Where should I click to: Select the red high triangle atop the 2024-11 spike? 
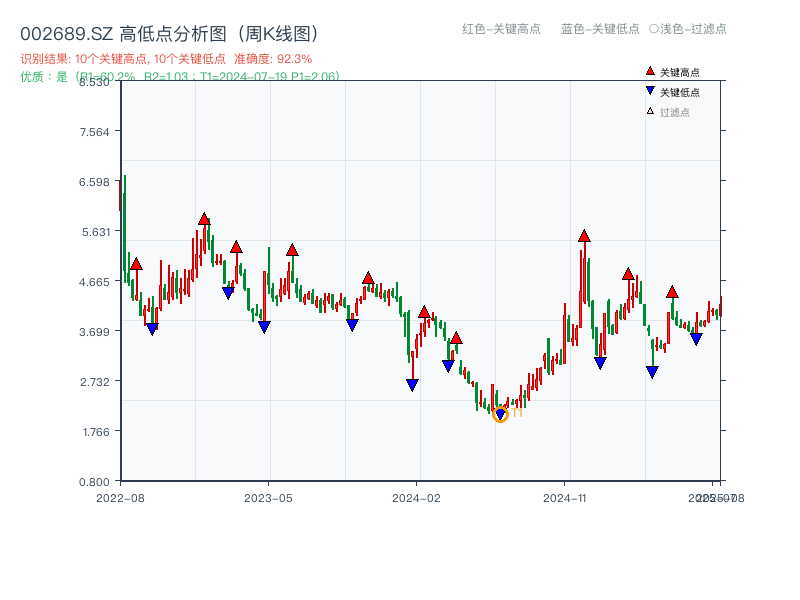[585, 236]
